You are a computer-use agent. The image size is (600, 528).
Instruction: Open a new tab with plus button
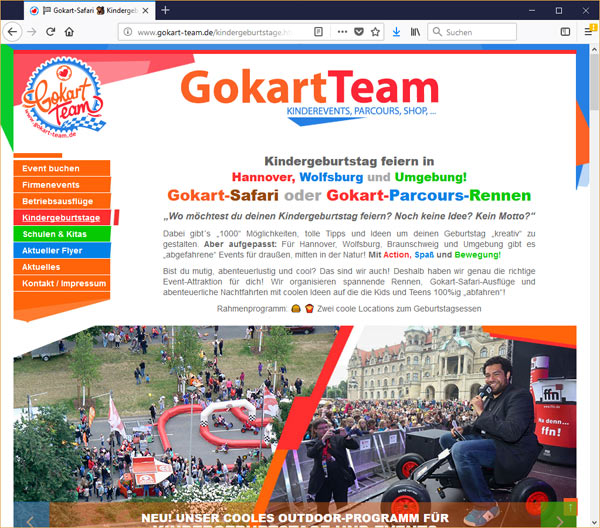[165, 10]
